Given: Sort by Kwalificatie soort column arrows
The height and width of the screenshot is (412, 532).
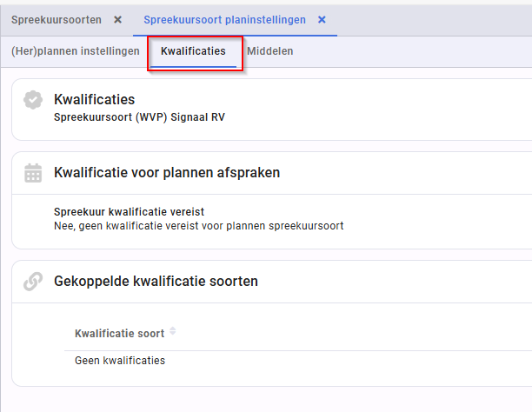Looking at the screenshot, I should (173, 331).
